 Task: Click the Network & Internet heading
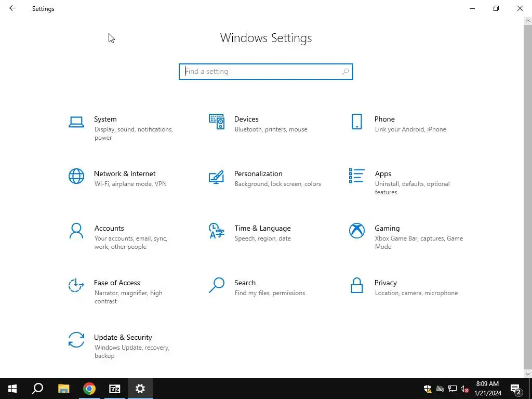125,174
